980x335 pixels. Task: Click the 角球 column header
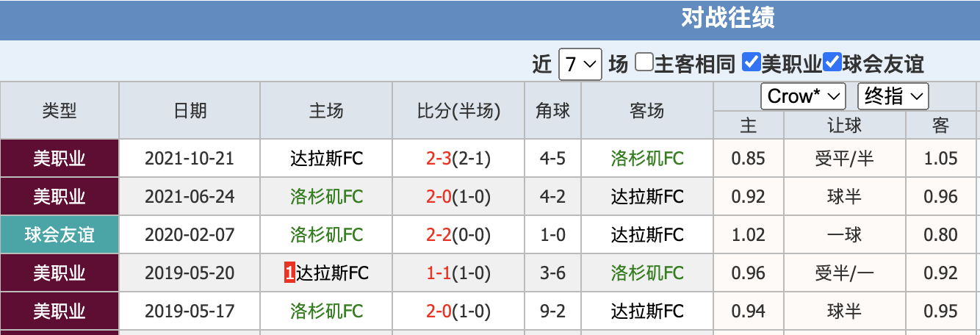coord(552,111)
